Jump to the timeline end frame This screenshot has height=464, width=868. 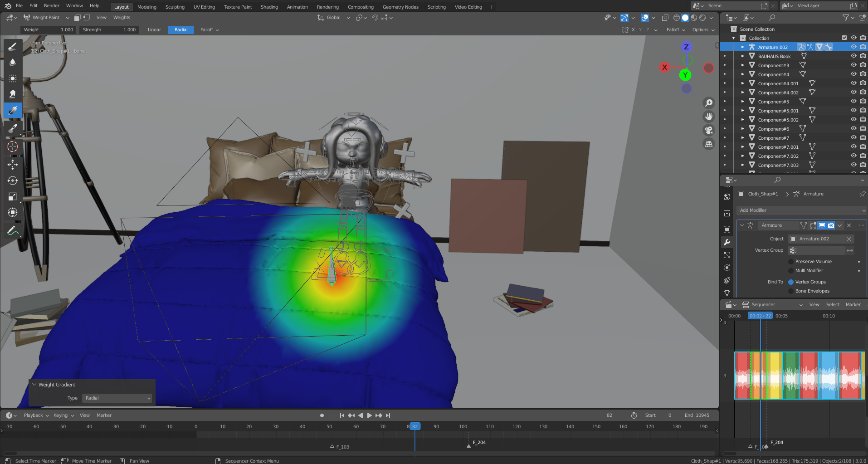388,415
